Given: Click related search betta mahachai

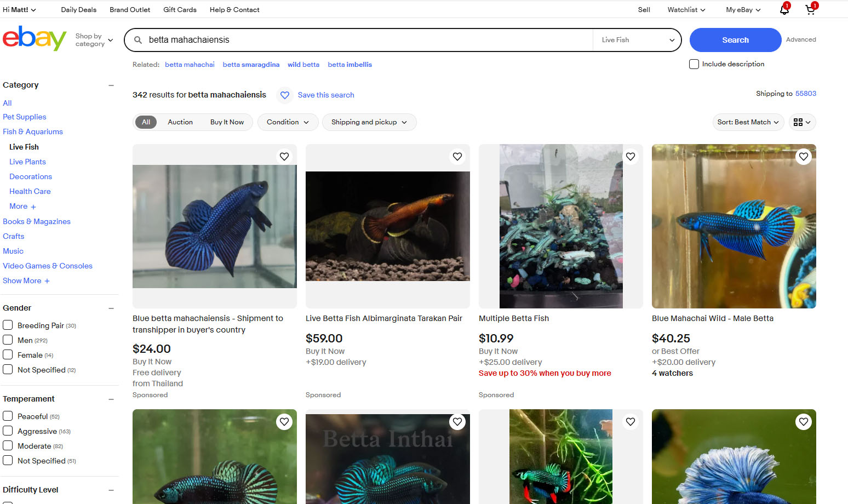Looking at the screenshot, I should (190, 65).
